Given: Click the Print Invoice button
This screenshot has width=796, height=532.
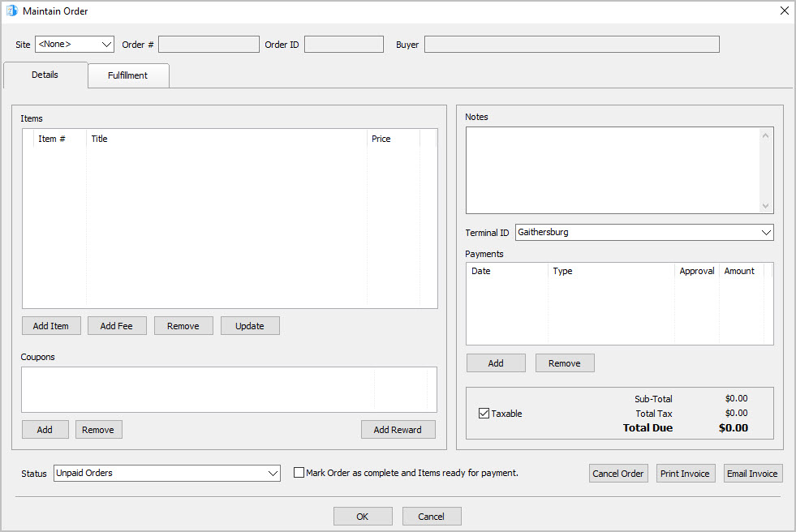Looking at the screenshot, I should click(686, 474).
